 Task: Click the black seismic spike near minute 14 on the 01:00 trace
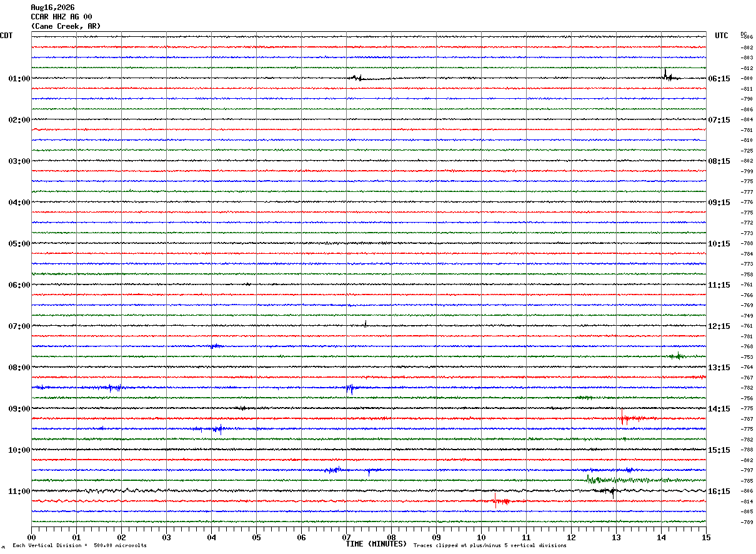coord(667,76)
